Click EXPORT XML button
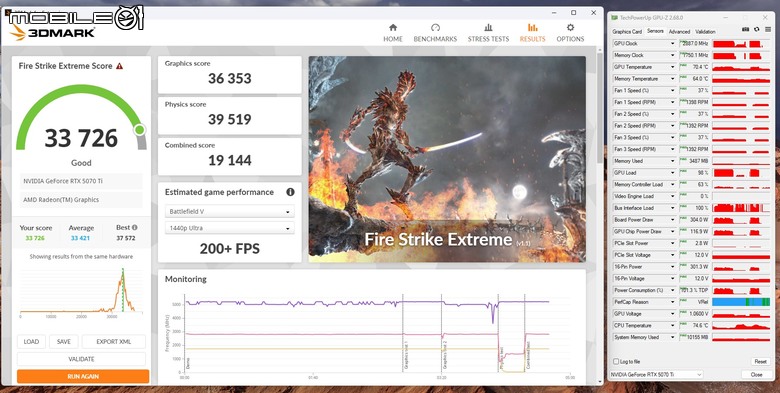Image resolution: width=780 pixels, height=393 pixels. point(113,342)
